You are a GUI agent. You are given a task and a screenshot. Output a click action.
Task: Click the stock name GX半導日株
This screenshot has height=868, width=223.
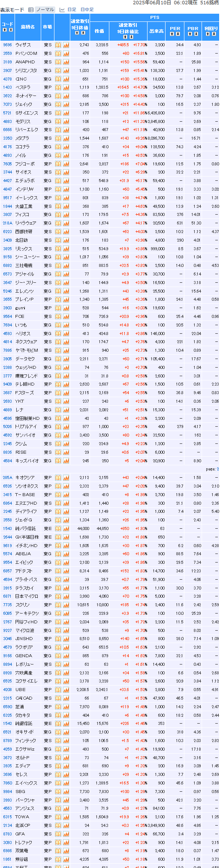tap(27, 537)
